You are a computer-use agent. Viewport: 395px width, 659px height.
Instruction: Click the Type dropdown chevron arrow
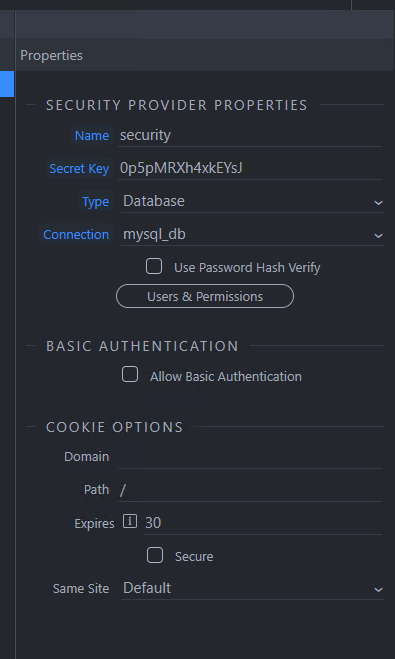378,203
